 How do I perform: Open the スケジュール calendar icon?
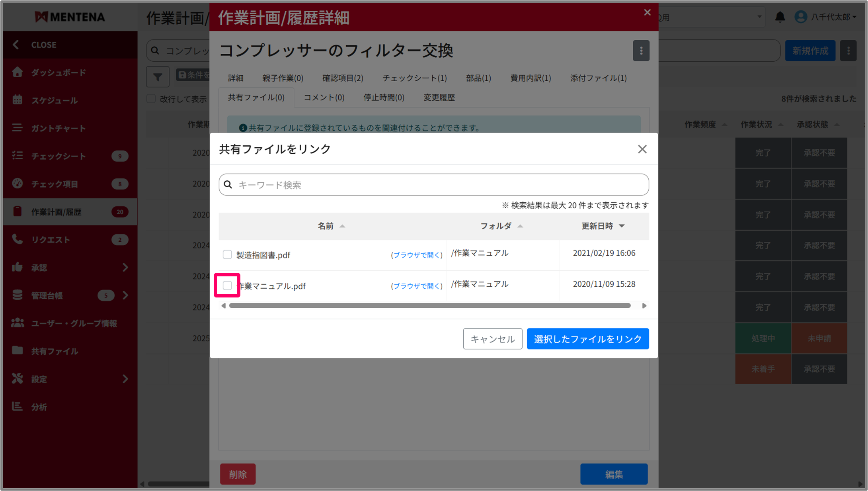17,100
